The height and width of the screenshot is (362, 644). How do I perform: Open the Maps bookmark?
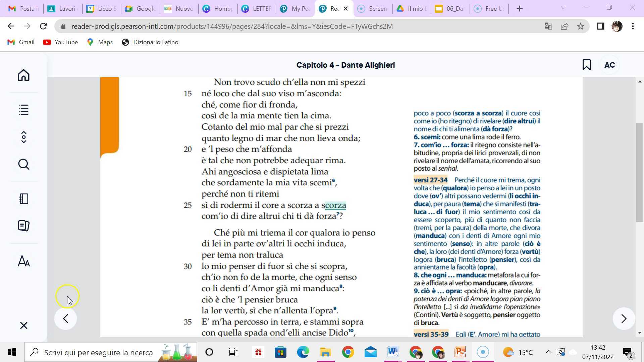(100, 42)
